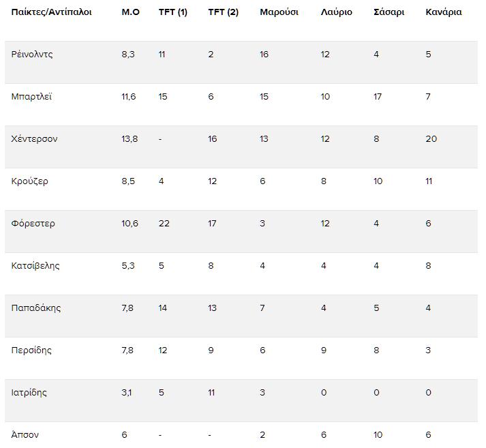Select the Άπσον player name
486x448 pixels.
click(x=25, y=434)
